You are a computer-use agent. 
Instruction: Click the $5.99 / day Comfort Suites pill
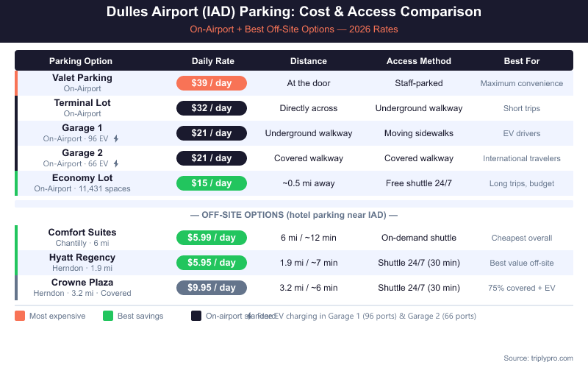212,238
